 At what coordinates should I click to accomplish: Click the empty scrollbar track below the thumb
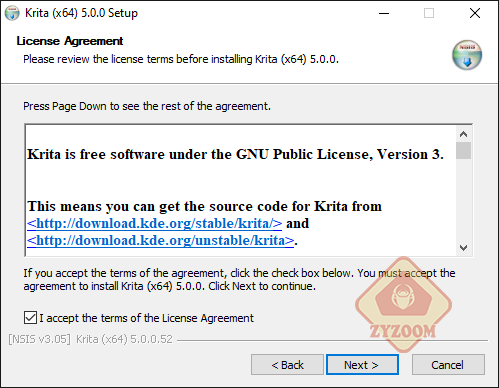[x=463, y=199]
